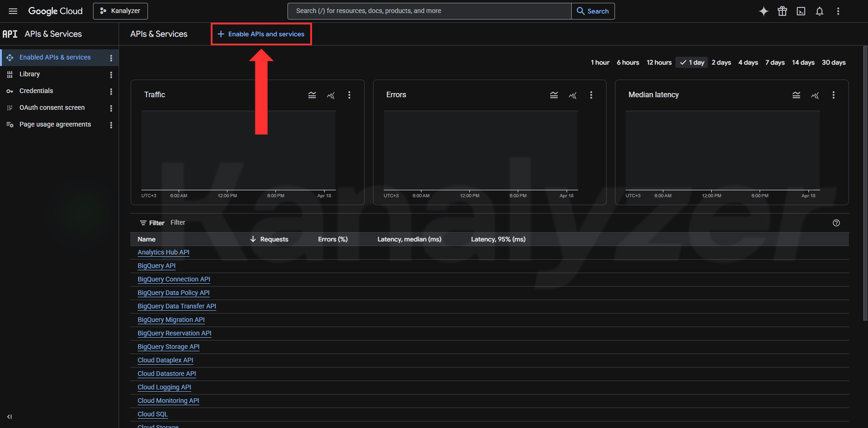Open the BigQuery Reservation API link
This screenshot has height=428, width=868.
(174, 333)
